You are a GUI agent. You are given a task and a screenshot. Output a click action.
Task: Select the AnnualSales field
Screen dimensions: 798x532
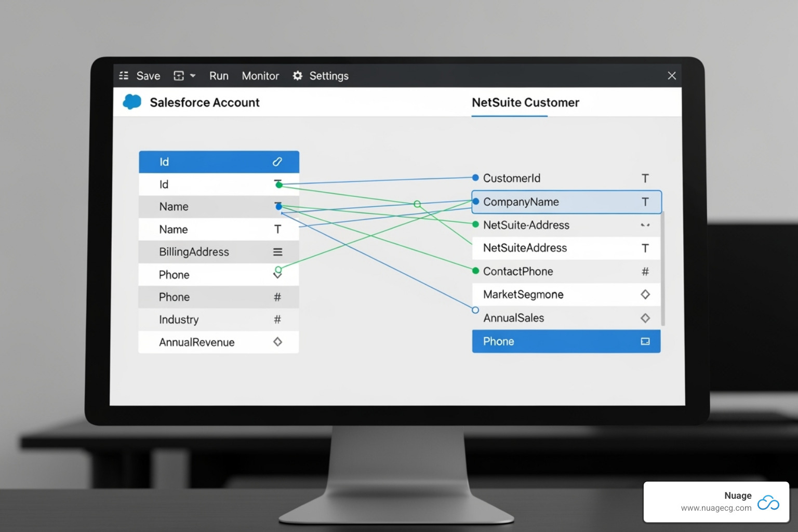click(566, 318)
